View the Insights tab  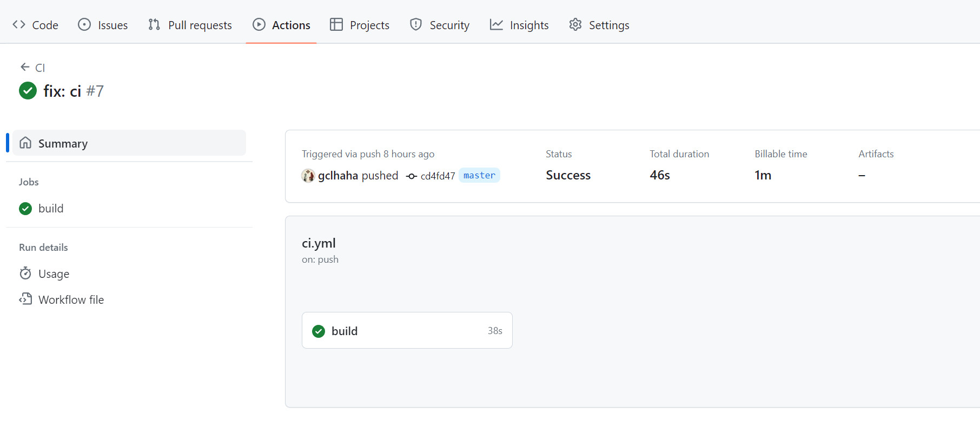(x=519, y=25)
